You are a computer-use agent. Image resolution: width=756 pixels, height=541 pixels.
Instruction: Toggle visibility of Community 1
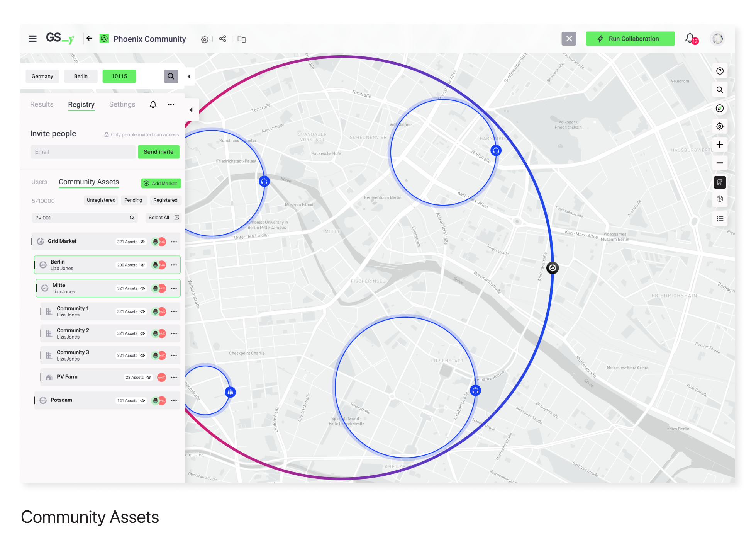(x=143, y=311)
